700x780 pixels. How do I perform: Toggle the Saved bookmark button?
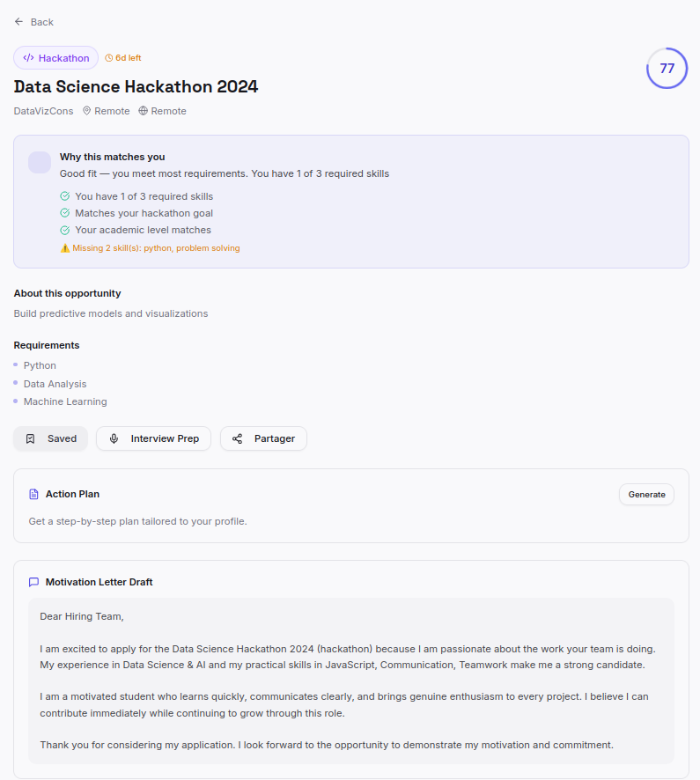(50, 438)
